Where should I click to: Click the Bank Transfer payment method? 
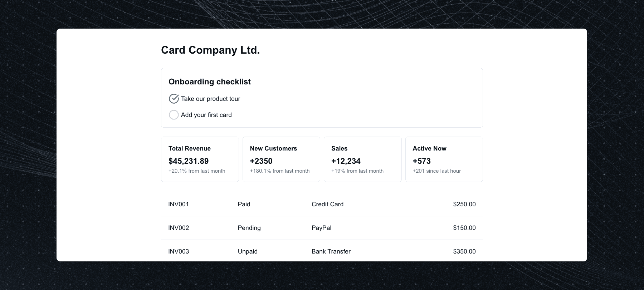331,251
